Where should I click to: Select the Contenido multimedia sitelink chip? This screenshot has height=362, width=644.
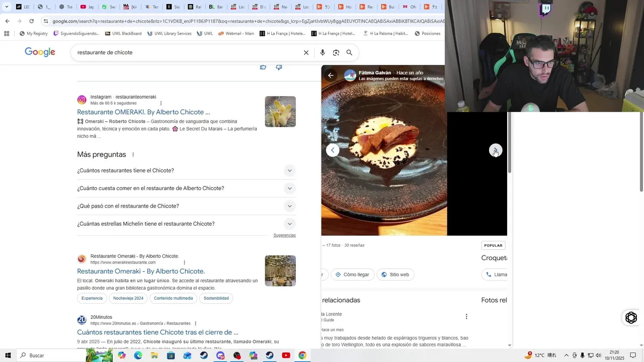(x=174, y=298)
